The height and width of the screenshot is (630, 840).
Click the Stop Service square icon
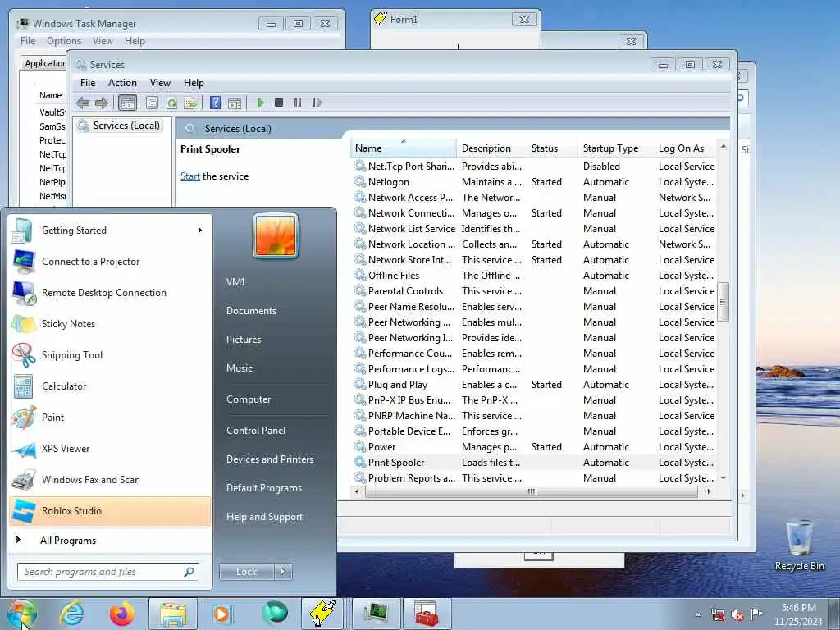(279, 103)
